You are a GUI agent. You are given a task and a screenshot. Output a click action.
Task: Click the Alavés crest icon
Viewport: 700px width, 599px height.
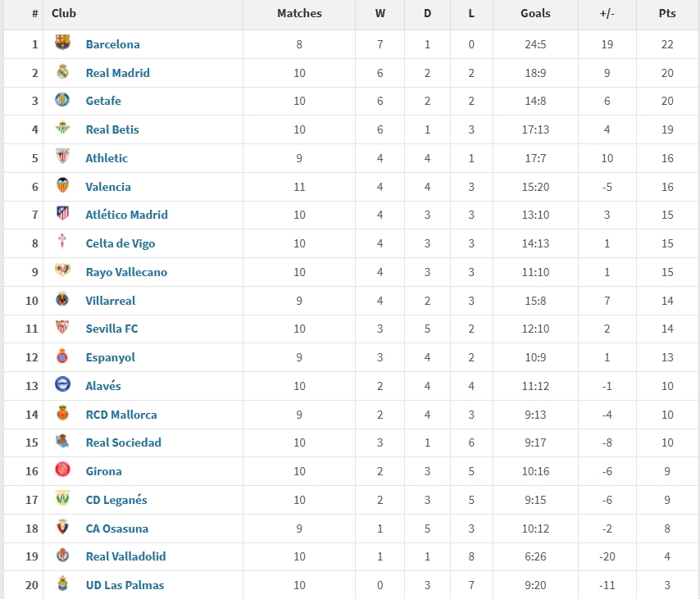pyautogui.click(x=62, y=385)
